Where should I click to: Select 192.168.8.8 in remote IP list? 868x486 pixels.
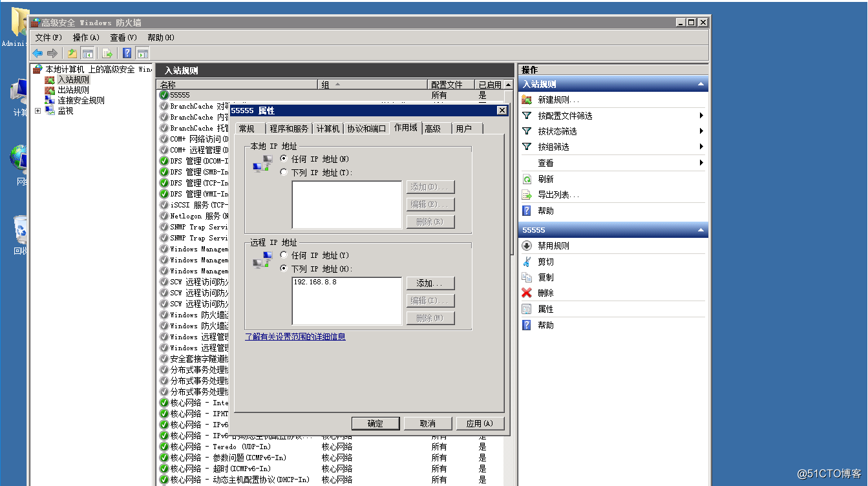tap(315, 282)
